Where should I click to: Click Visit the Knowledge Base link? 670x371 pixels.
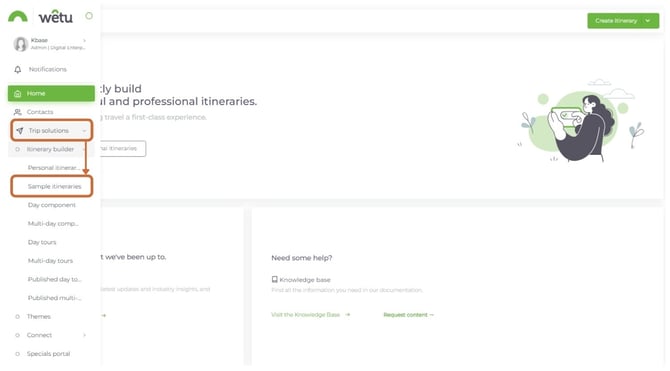pyautogui.click(x=306, y=315)
